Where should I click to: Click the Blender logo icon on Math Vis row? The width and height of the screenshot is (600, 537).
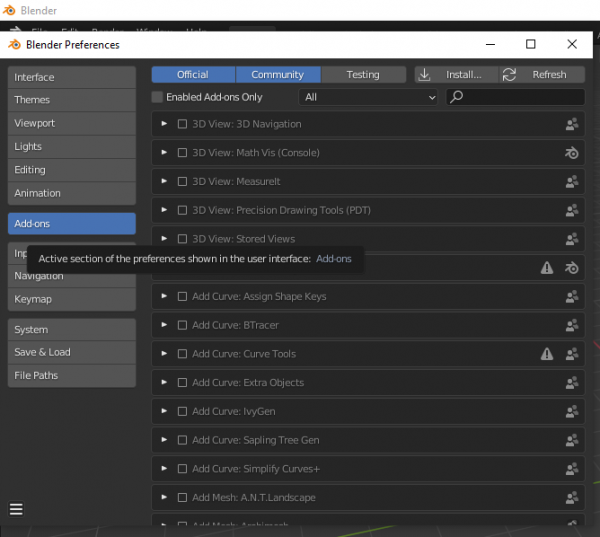click(572, 153)
